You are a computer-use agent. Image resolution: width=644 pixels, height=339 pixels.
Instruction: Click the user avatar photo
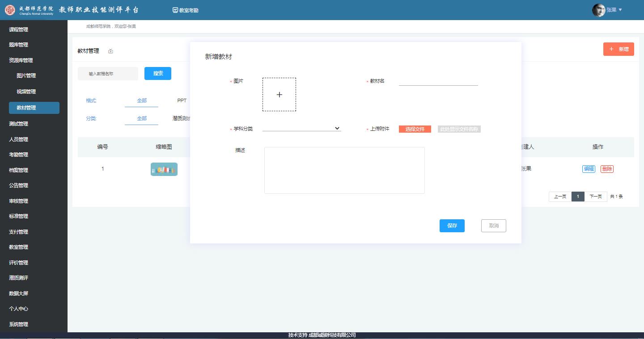coord(598,10)
